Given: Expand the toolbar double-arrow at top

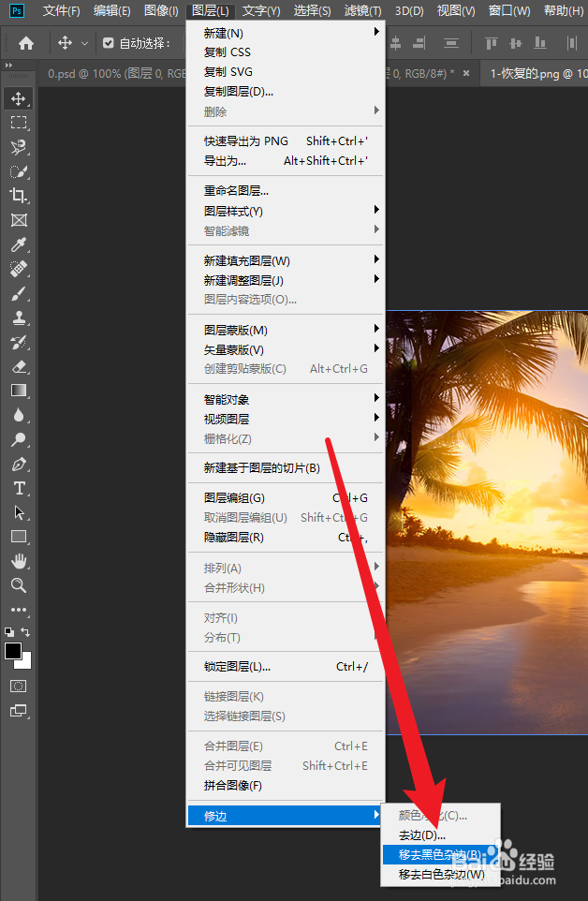Looking at the screenshot, I should point(8,65).
